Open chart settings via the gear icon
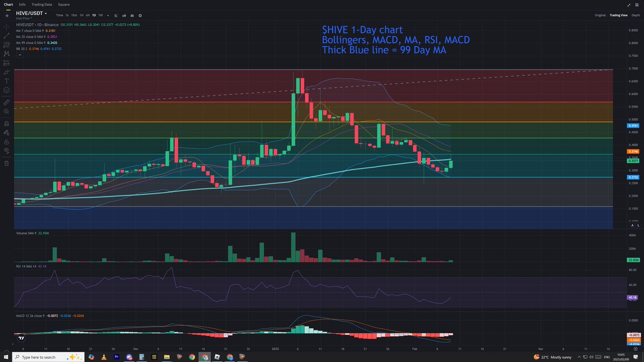 140,16
